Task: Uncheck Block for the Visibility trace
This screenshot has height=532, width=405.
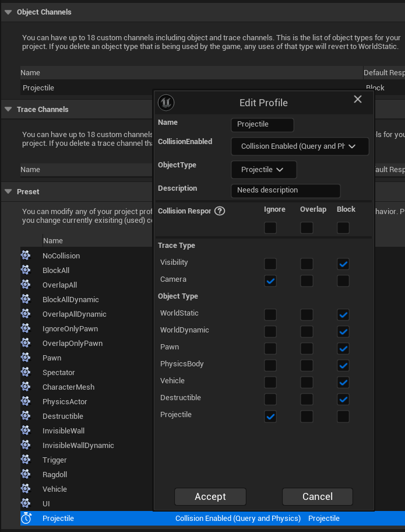Action: point(343,264)
